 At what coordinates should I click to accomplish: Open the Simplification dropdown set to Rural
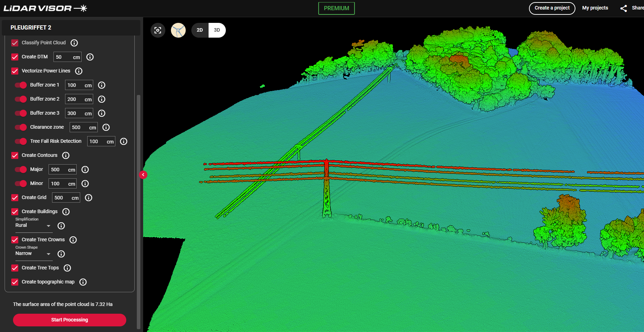33,225
